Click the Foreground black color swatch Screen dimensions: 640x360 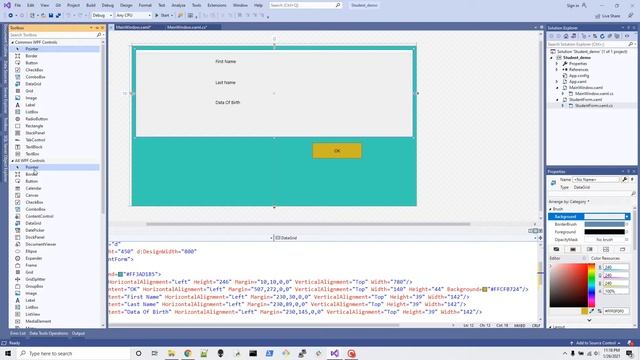point(604,232)
